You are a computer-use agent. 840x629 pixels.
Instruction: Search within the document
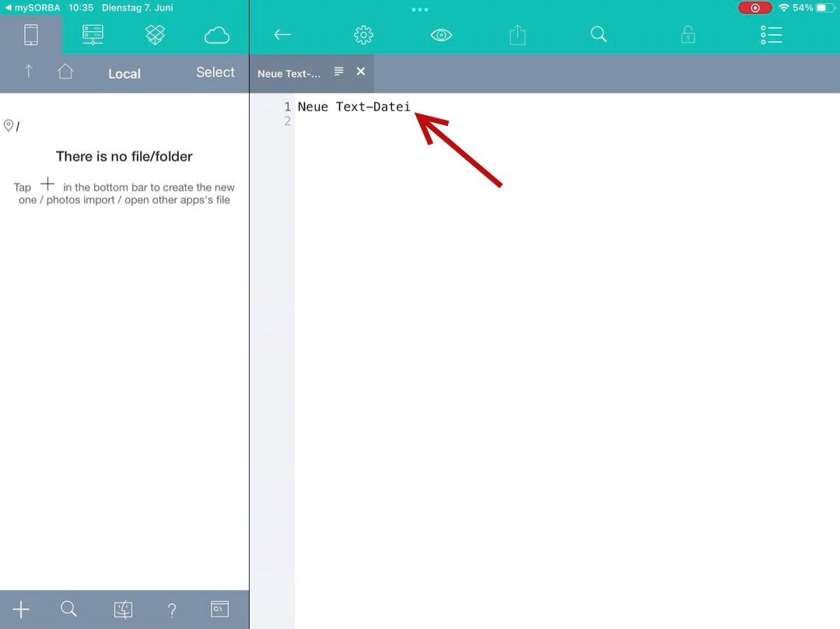point(598,35)
